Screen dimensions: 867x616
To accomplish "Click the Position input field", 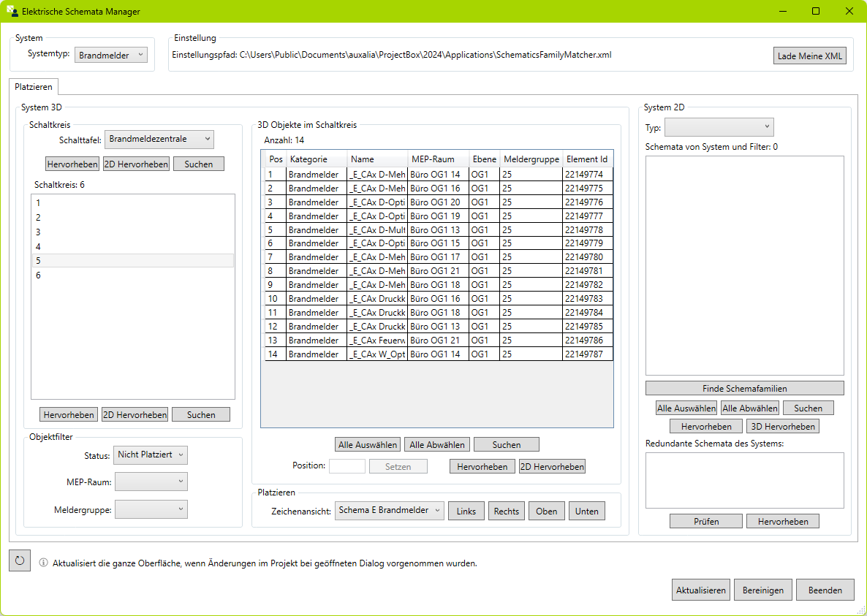I will coord(347,466).
